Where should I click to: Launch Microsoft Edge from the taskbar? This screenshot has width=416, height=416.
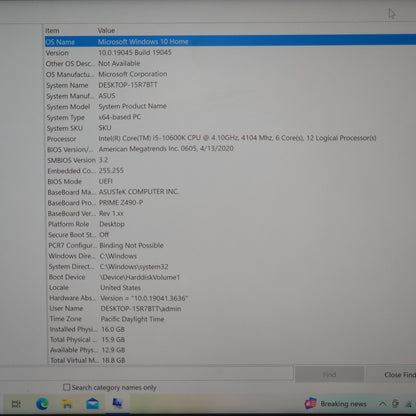pyautogui.click(x=42, y=404)
